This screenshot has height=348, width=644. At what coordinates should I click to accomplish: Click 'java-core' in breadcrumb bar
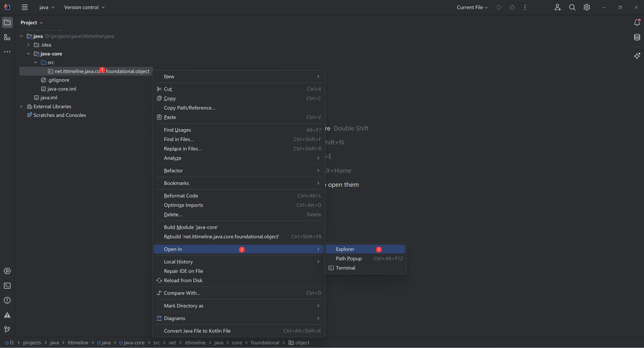pyautogui.click(x=132, y=342)
